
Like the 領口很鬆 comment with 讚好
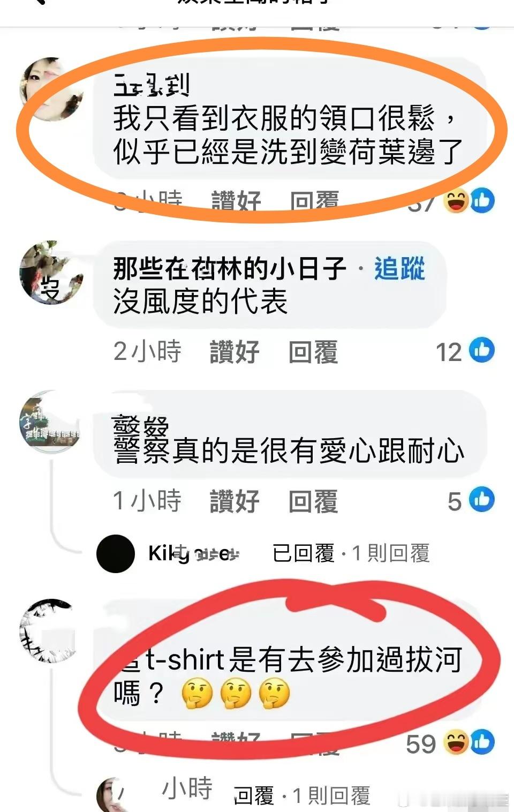pyautogui.click(x=236, y=202)
